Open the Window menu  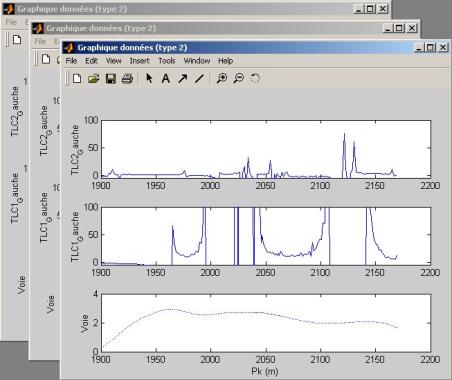click(x=197, y=61)
